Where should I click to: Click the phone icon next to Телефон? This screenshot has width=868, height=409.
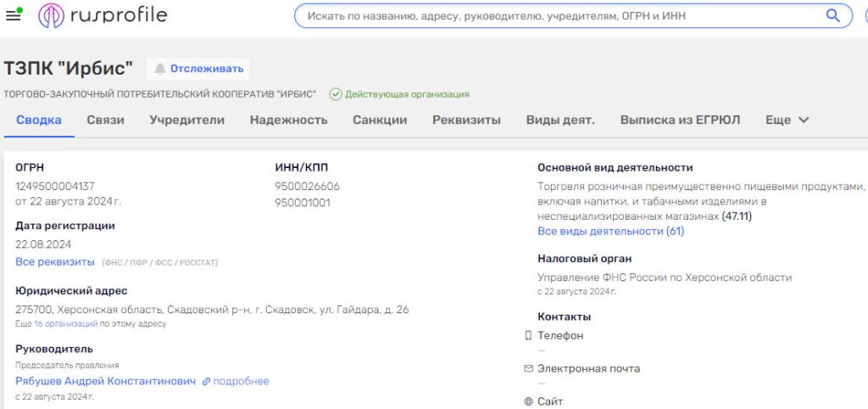pyautogui.click(x=528, y=336)
